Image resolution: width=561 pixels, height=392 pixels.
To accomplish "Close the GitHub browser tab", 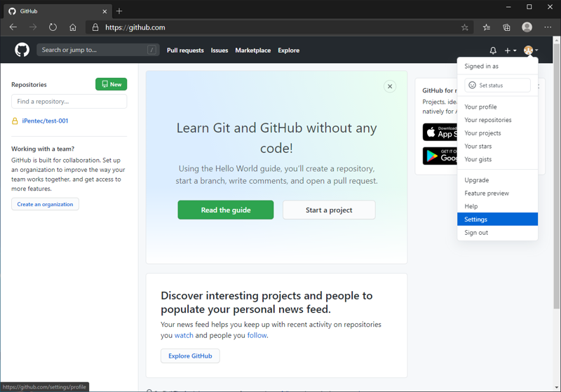I will pos(104,11).
